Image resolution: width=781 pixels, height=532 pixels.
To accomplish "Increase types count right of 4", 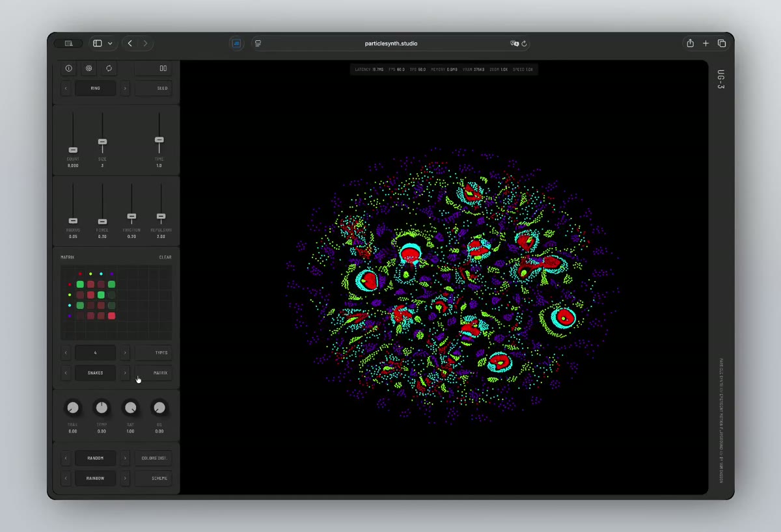I will coord(125,352).
